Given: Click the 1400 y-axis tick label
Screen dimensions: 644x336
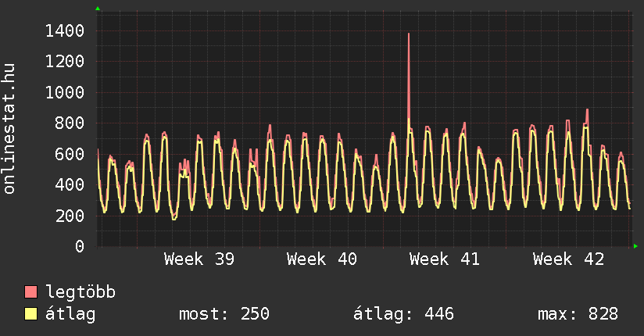Looking at the screenshot, I should tap(65, 31).
